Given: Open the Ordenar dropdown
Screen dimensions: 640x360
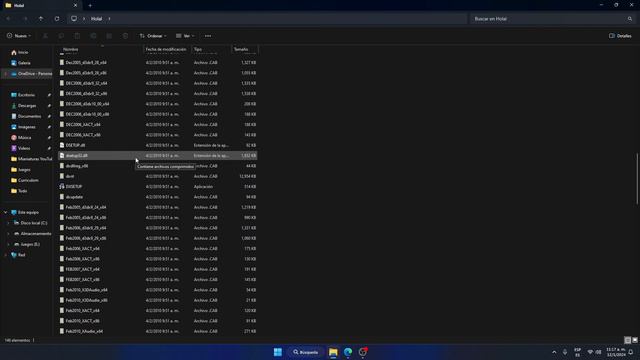Looking at the screenshot, I should [153, 36].
